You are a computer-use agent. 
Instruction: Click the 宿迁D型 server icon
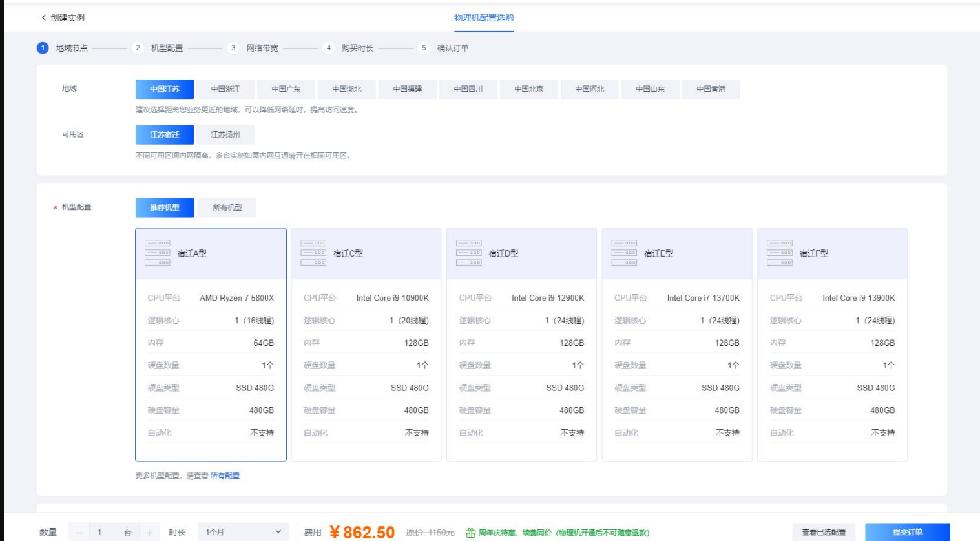point(469,253)
